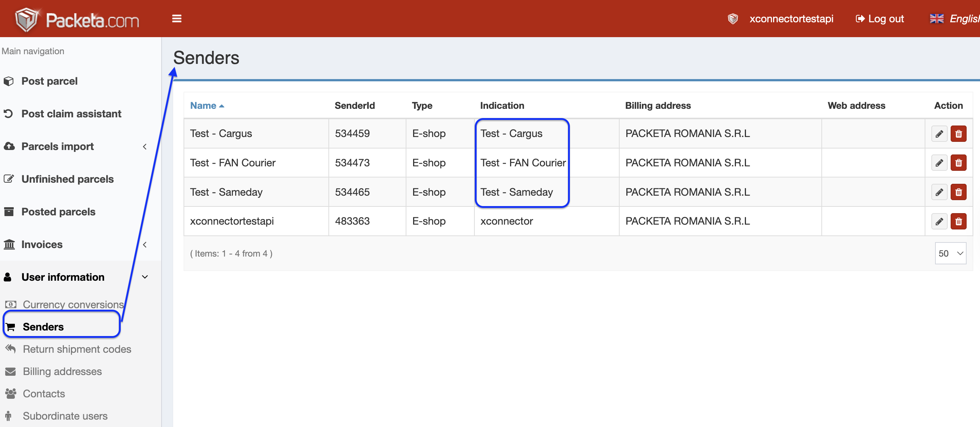This screenshot has height=427, width=980.
Task: Open Post parcel in navigation
Action: click(x=49, y=81)
